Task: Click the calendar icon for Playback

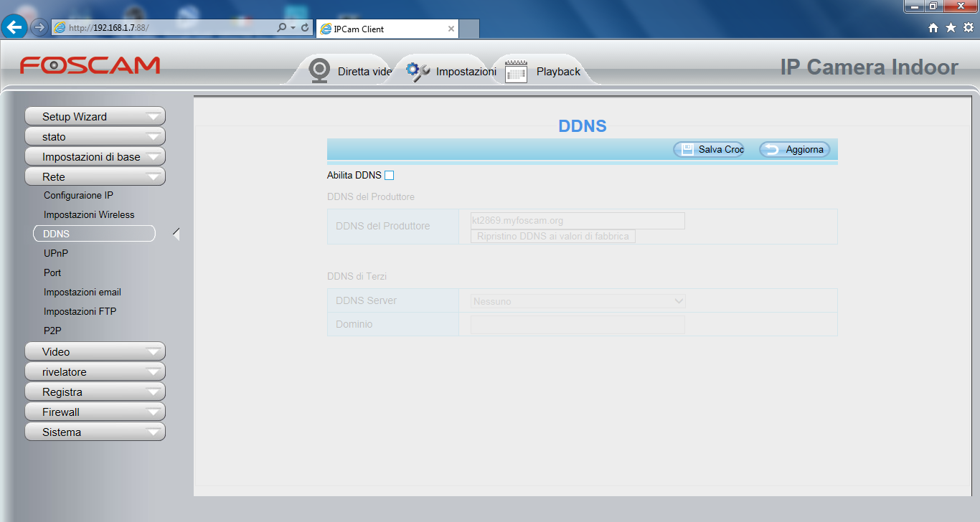Action: click(516, 72)
